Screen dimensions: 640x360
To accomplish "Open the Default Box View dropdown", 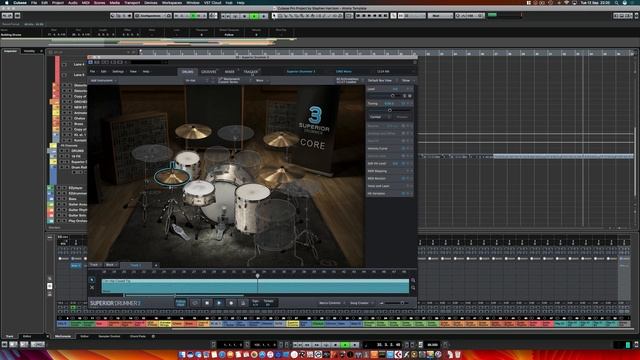I will 382,81.
